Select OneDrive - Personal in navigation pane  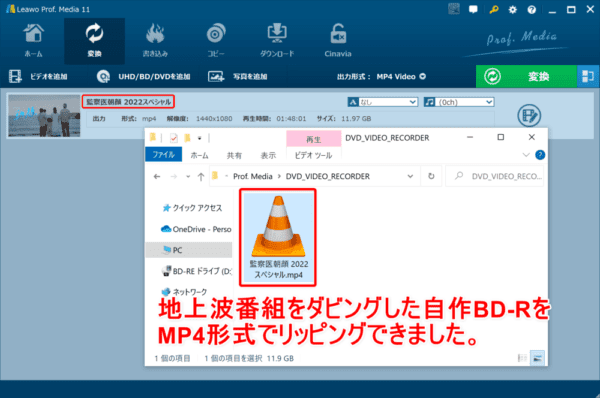tap(197, 229)
